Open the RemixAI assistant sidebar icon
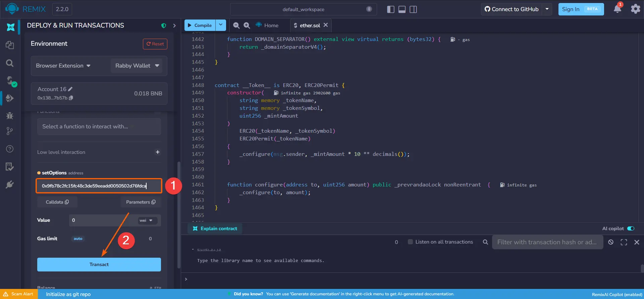This screenshot has height=299, width=644. pyautogui.click(x=10, y=27)
